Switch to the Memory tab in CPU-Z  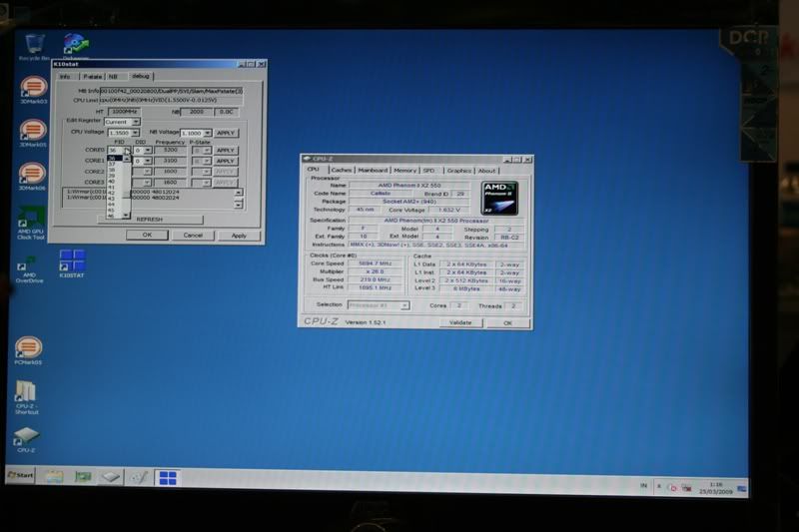coord(404,170)
